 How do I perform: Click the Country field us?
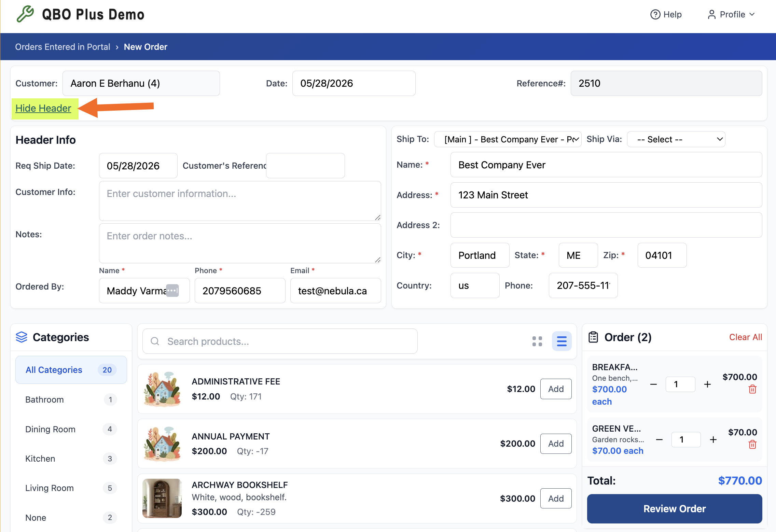[x=475, y=285]
